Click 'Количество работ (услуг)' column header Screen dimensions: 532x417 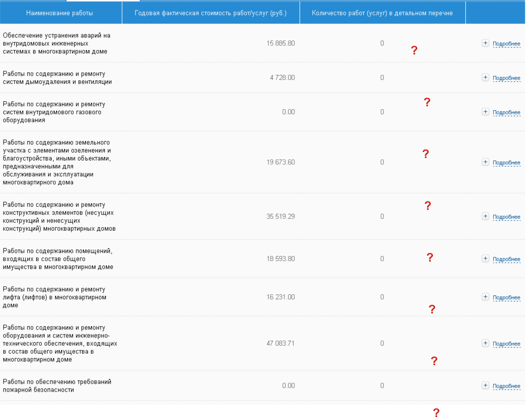pos(382,13)
